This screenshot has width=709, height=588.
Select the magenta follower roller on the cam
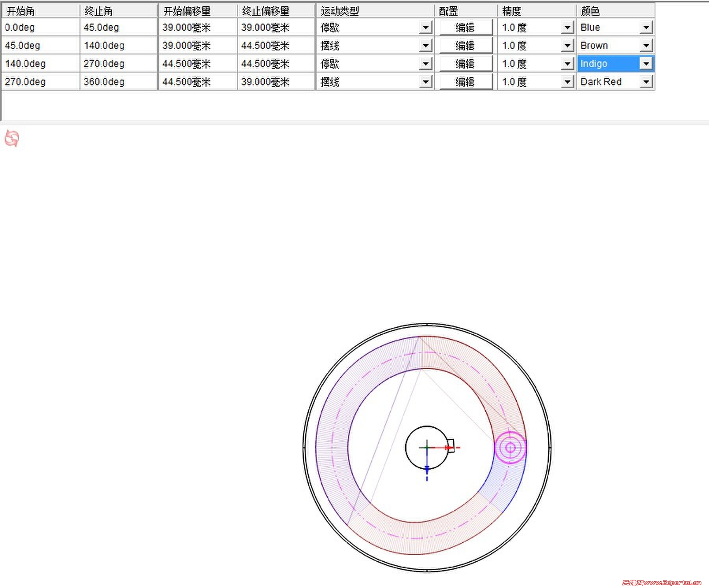pyautogui.click(x=510, y=447)
